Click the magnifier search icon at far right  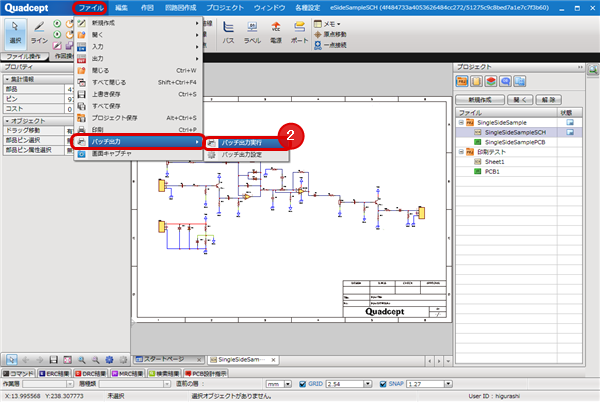tap(593, 70)
